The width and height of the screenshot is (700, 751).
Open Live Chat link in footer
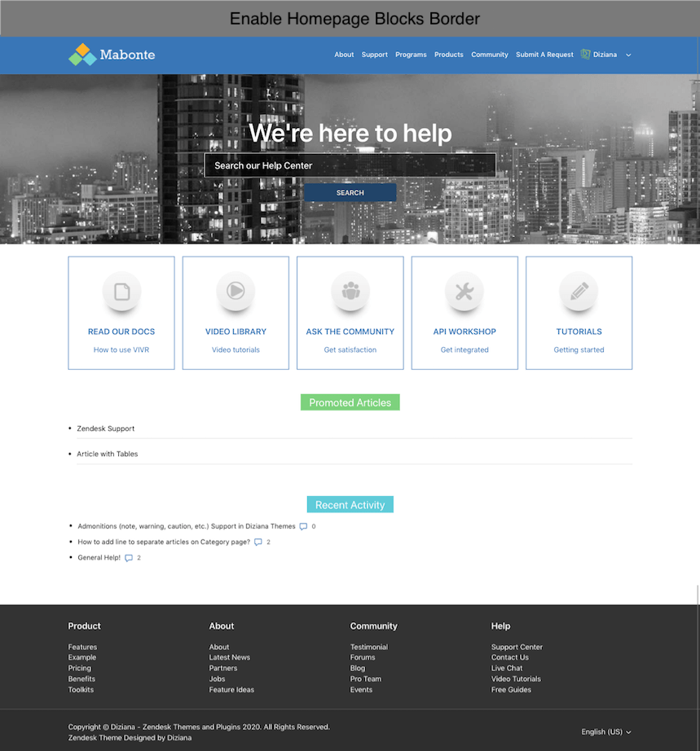[x=507, y=668]
